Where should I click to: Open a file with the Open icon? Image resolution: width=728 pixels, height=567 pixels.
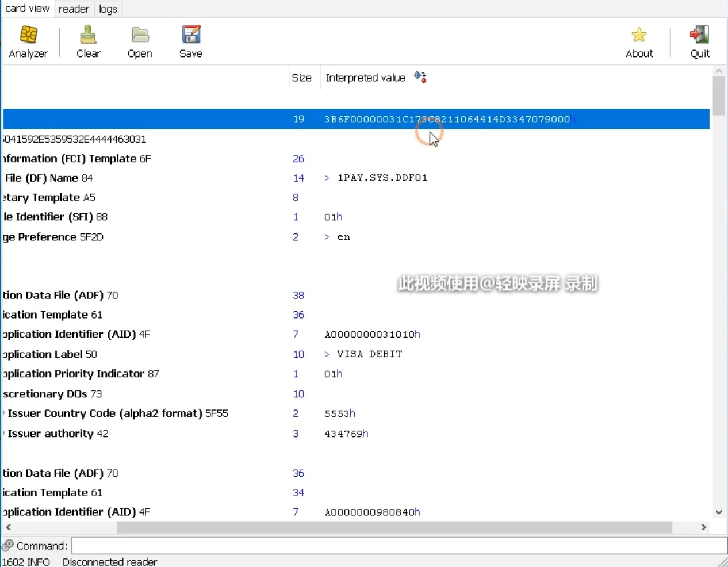pos(140,36)
